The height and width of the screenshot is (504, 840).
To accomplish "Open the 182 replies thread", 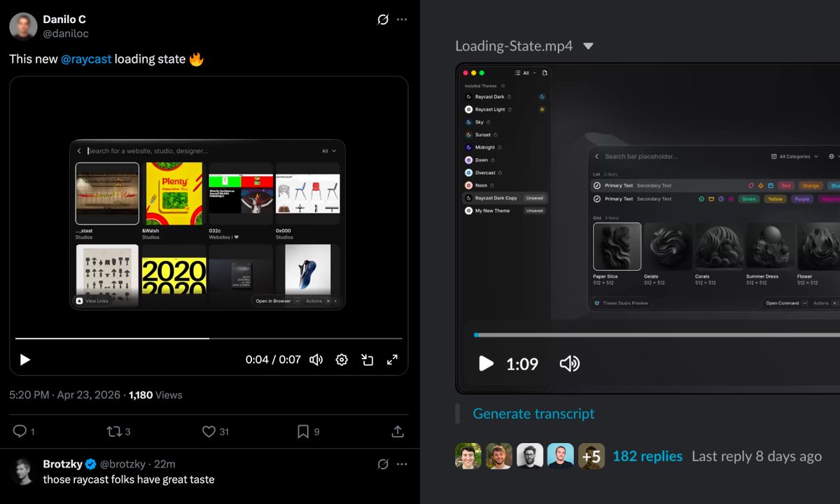I will point(647,456).
